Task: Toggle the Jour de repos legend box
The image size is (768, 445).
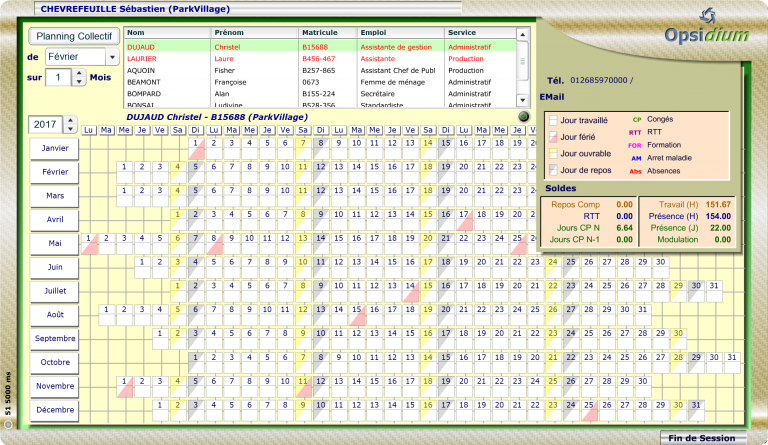Action: (x=552, y=170)
